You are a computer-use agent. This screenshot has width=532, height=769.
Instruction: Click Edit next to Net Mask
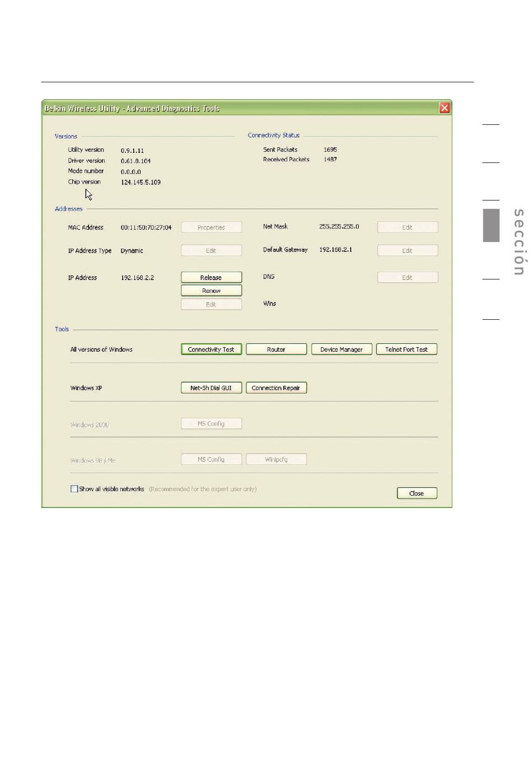(x=407, y=227)
